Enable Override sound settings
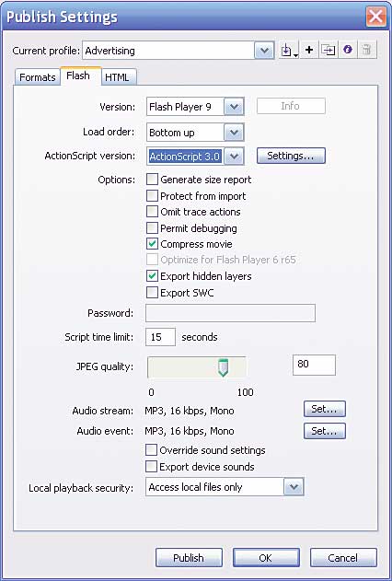Viewport: 392px width, 581px height. (152, 450)
